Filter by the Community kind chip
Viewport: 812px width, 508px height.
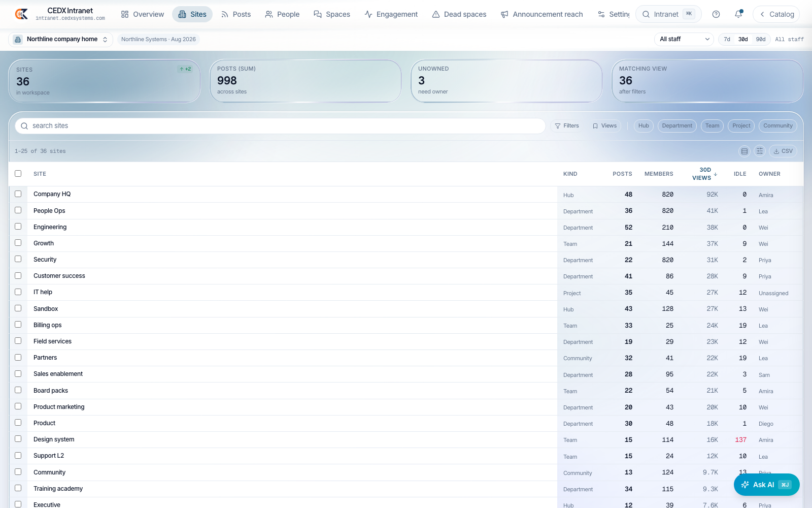(x=778, y=126)
